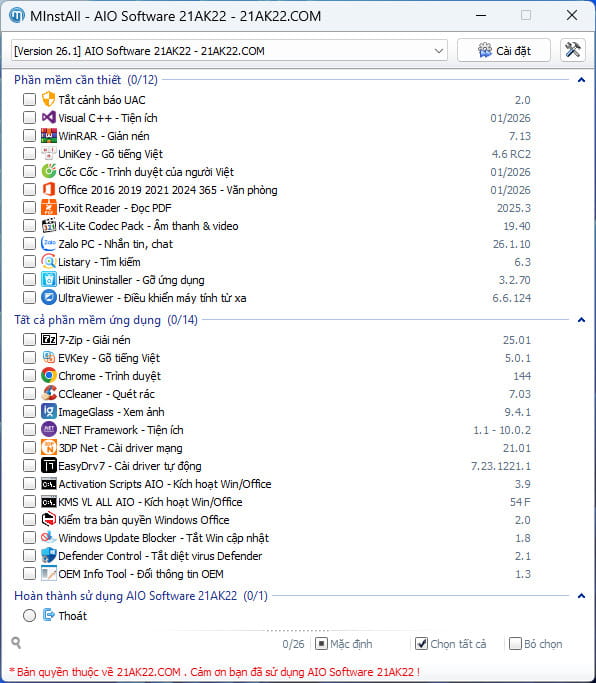Tick the Defender Control checkbox

click(x=29, y=556)
